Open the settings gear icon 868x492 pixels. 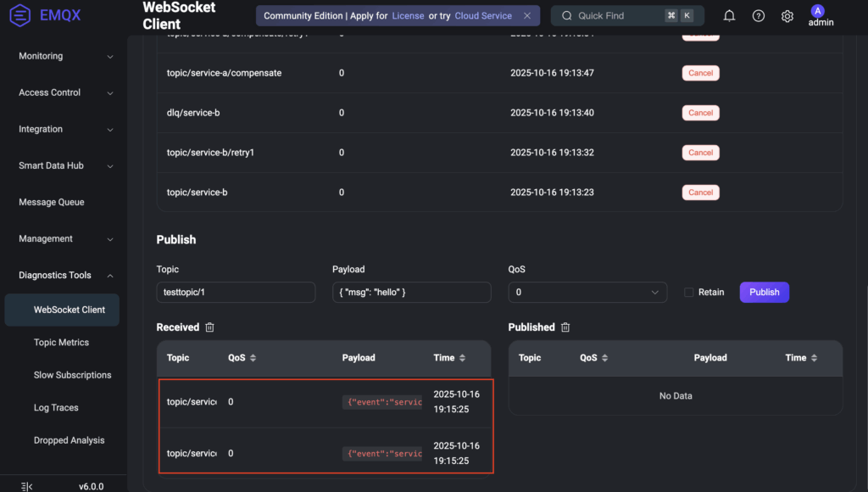pos(787,16)
